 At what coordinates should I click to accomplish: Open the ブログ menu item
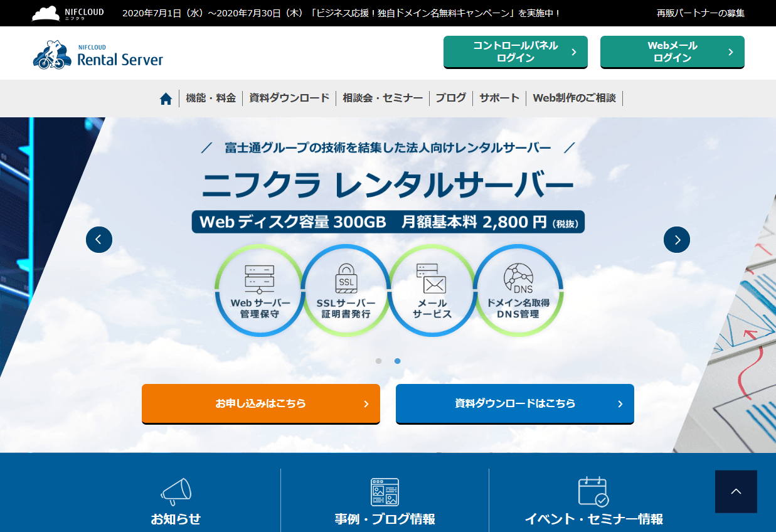point(451,98)
